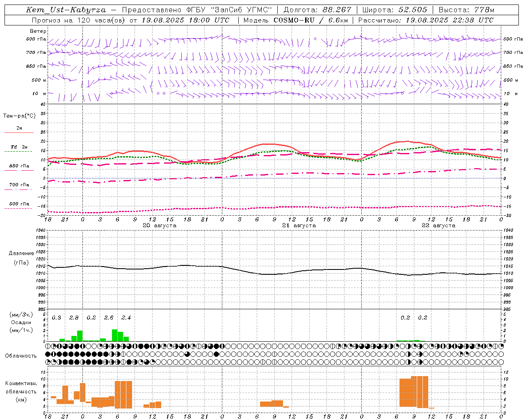
Task: Click the precipitation total 2.4
Action: point(126,318)
